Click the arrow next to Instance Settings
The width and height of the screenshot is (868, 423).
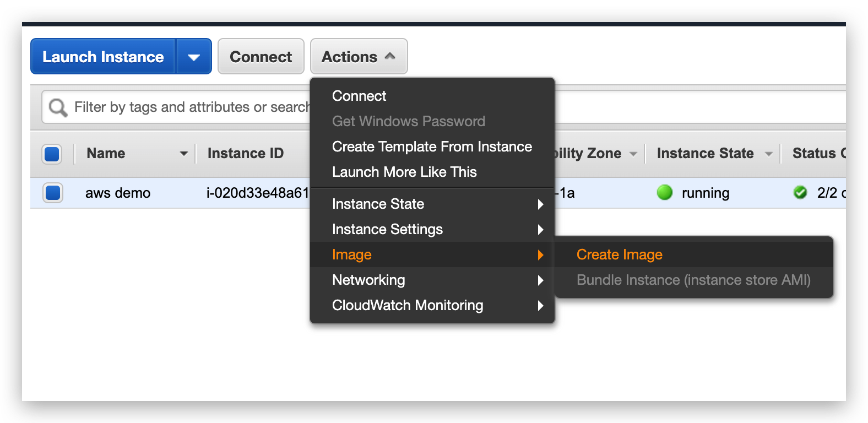tap(540, 230)
